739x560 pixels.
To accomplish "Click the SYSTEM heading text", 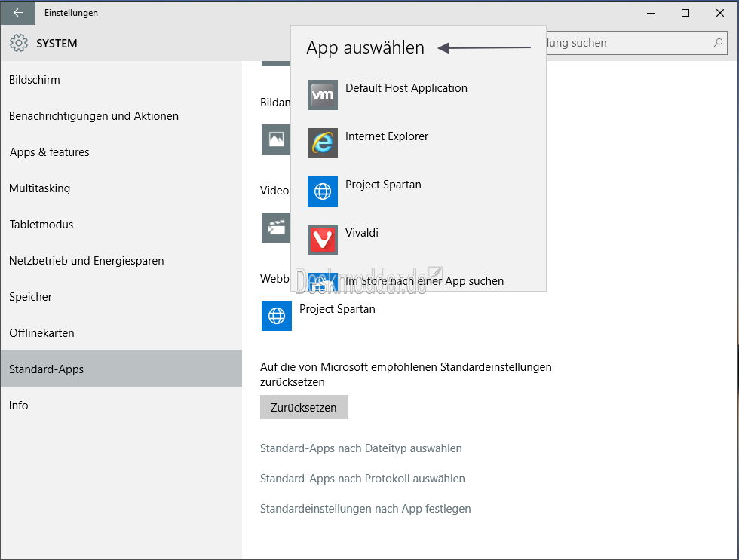I will tap(57, 43).
